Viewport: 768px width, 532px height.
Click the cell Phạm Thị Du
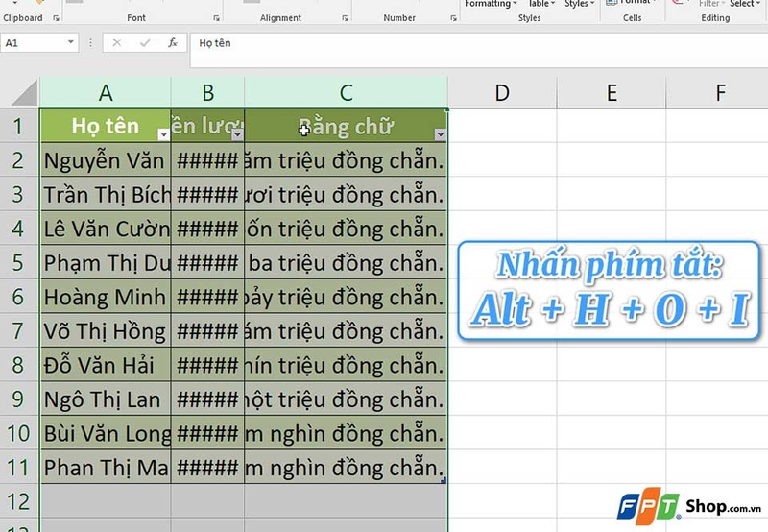coord(106,262)
